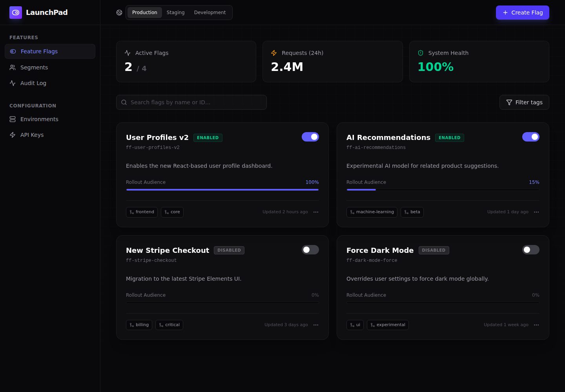
Task: Click the Force Dark Mode rollout bar
Action: tap(443, 303)
